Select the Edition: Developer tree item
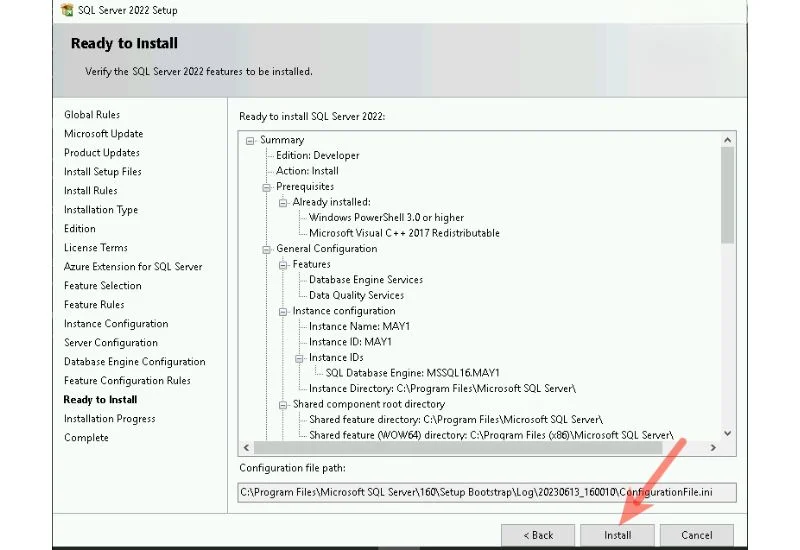 (x=317, y=156)
